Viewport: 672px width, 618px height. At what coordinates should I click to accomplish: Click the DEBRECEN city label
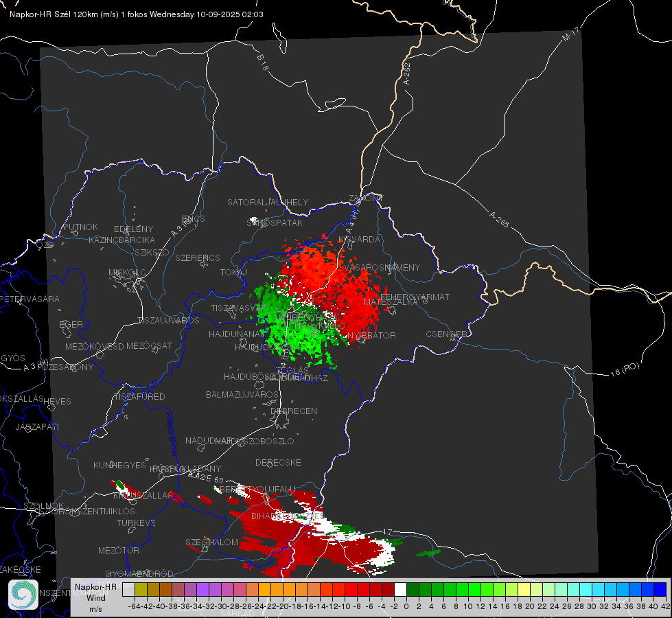click(x=294, y=411)
